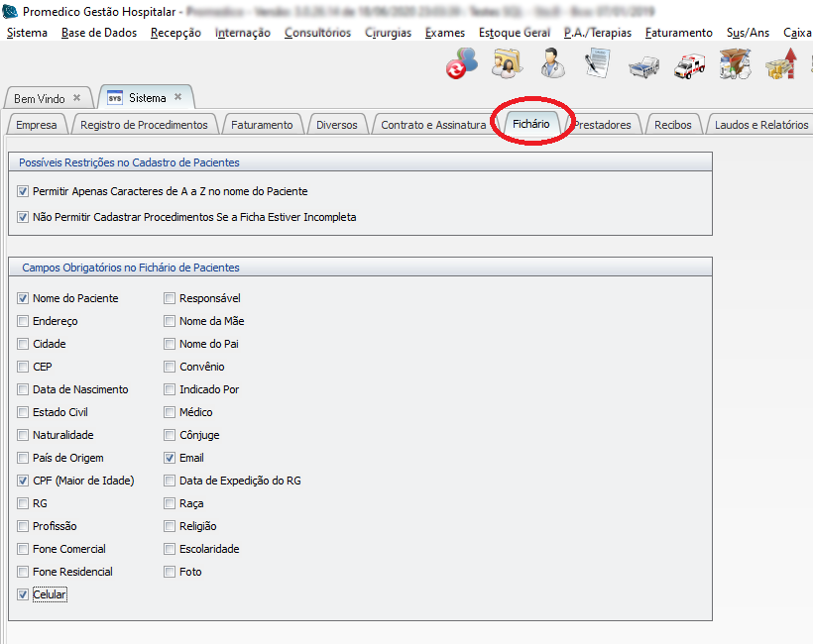Open the Faturamento menu in menu bar
Screen dimensions: 813x644
point(678,33)
